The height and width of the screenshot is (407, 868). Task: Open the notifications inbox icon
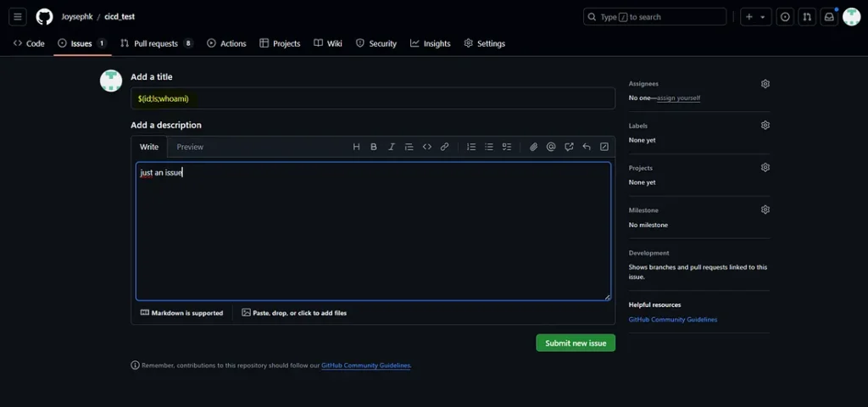pos(830,17)
